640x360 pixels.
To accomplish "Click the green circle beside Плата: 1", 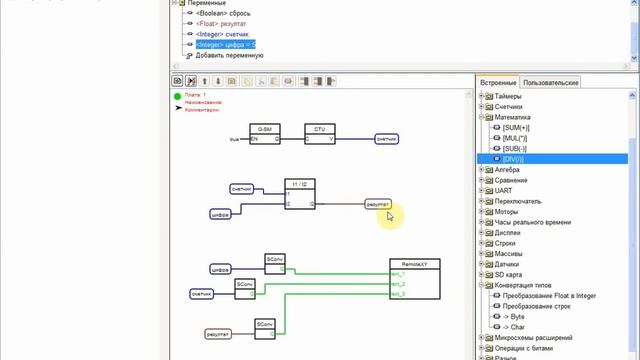I will (x=177, y=96).
